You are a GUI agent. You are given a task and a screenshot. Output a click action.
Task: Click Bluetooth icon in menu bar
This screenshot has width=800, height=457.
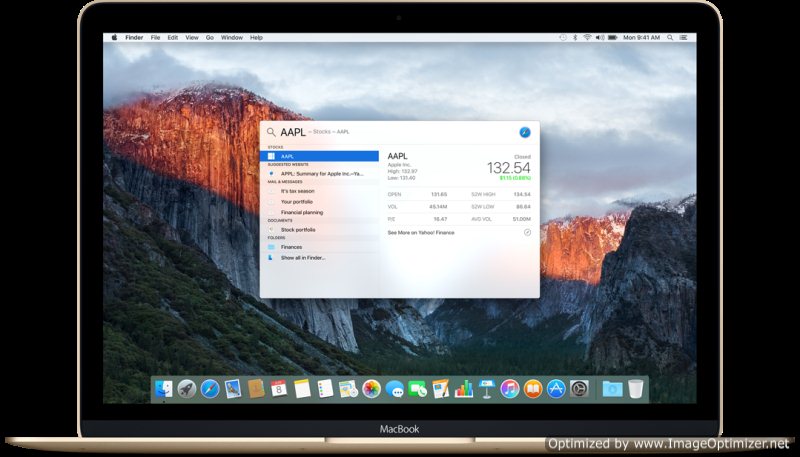pyautogui.click(x=576, y=38)
